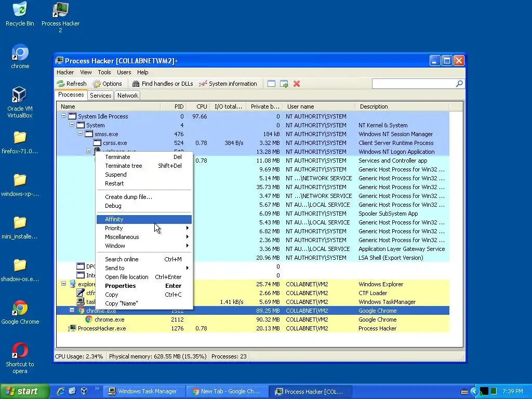Select the ProcessHacker.exe process row
Viewport: 532px width, 399px height.
pyautogui.click(x=253, y=328)
